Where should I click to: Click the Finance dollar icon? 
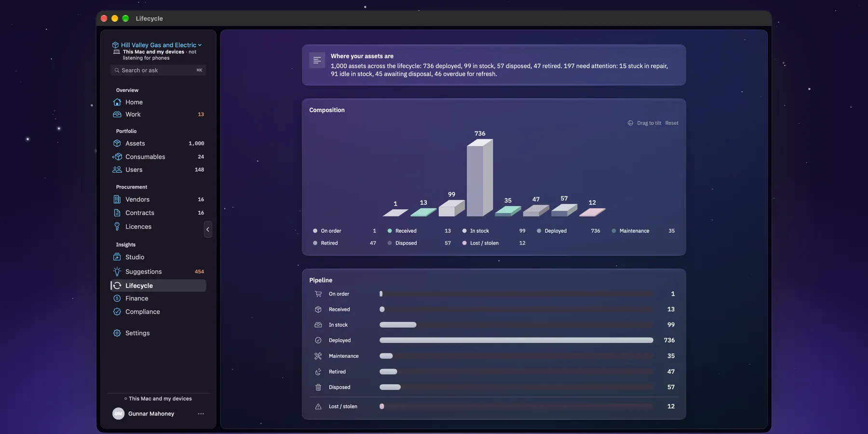coord(117,298)
